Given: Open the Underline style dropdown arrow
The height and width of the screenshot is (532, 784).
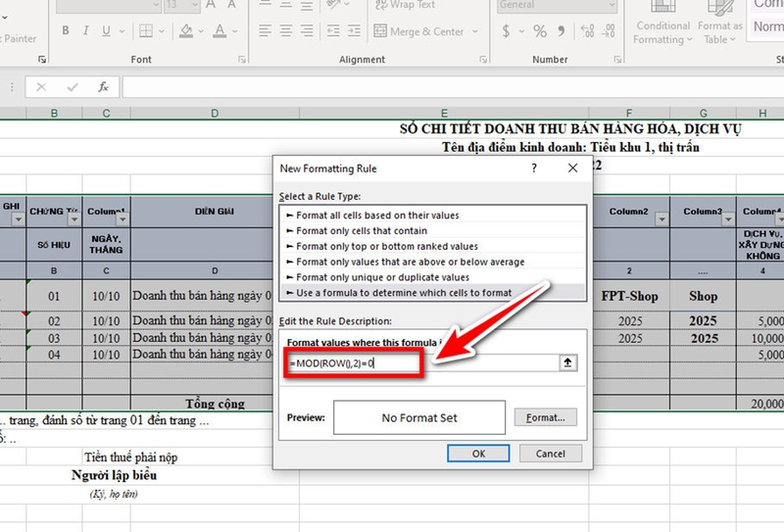Looking at the screenshot, I should pyautogui.click(x=122, y=31).
